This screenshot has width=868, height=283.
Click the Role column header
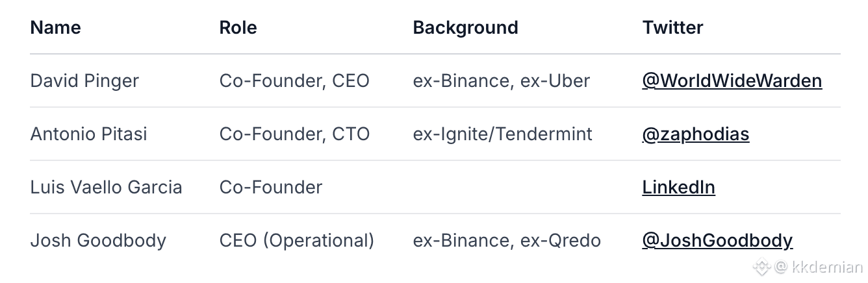pos(238,28)
